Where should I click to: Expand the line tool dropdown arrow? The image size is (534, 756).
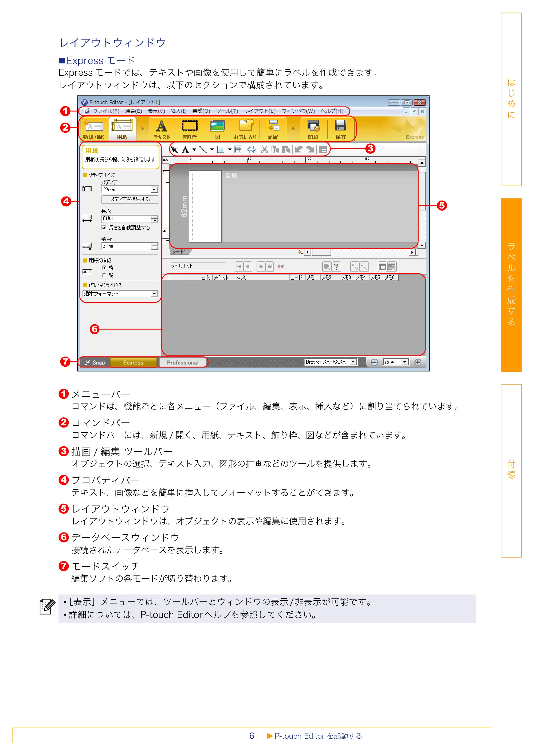212,150
